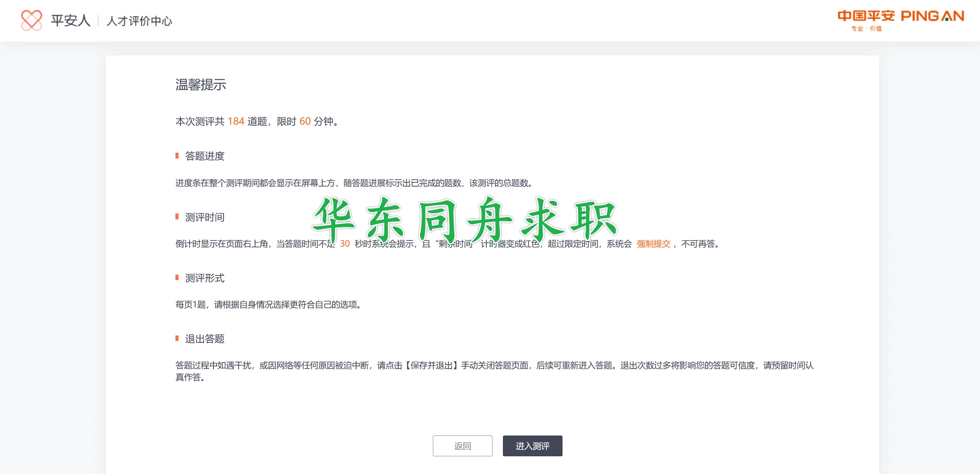Click the 平安人 brand text
This screenshot has width=980, height=474.
70,20
